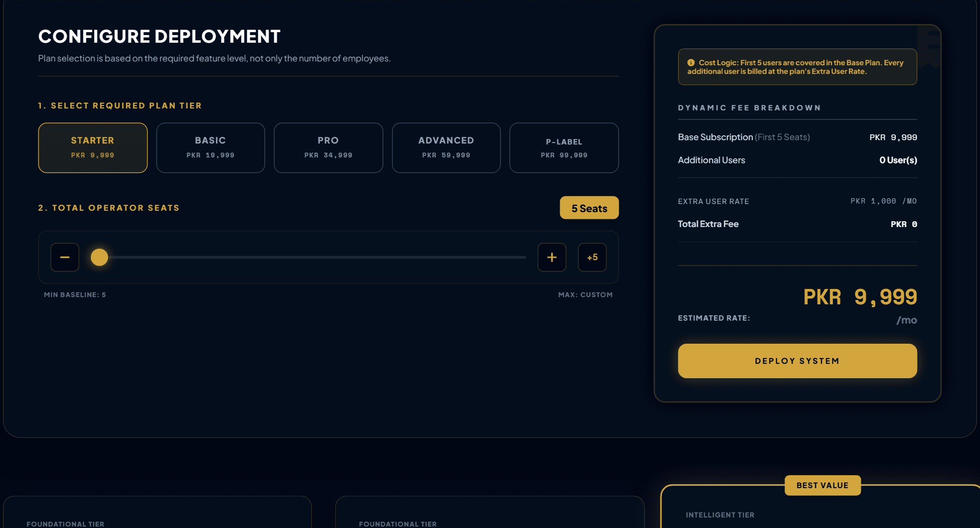
Task: Click the 'PKR 9,999' estimated rate value
Action: point(860,297)
